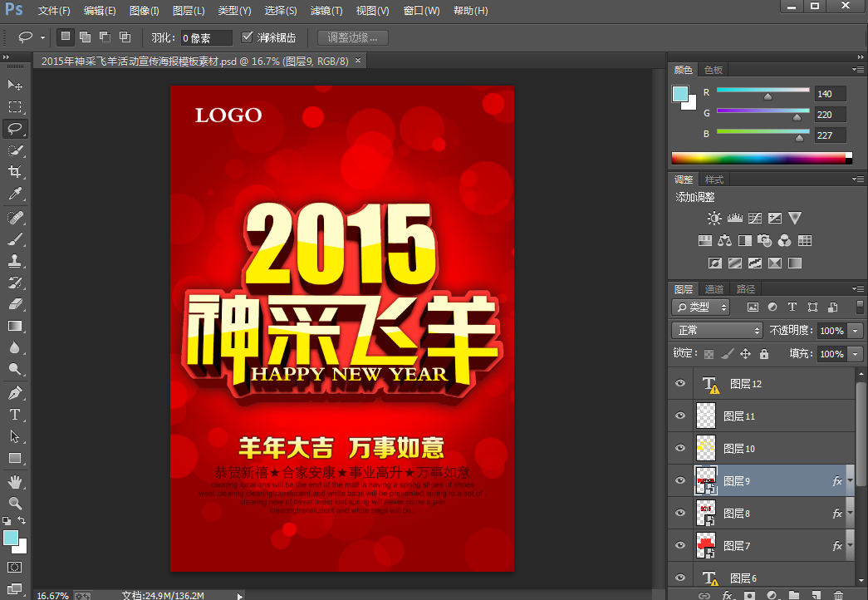868x600 pixels.
Task: Open the layer filter 类型 dropdown
Action: [x=700, y=307]
